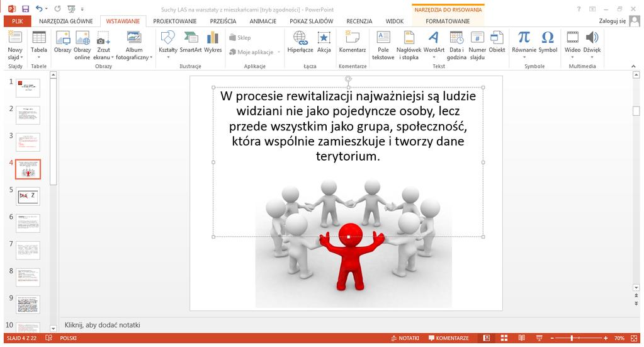Open Nagłówek i stopka settings
The width and height of the screenshot is (644, 347).
click(x=409, y=45)
